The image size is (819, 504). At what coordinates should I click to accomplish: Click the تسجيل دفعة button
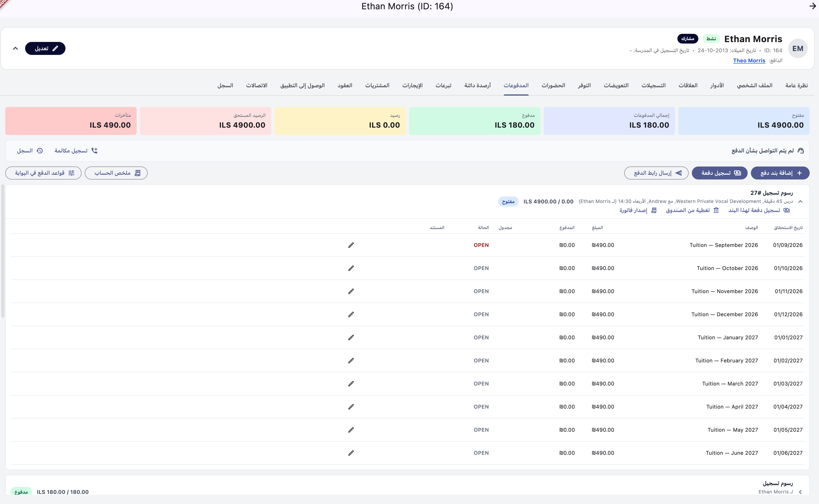coord(719,173)
